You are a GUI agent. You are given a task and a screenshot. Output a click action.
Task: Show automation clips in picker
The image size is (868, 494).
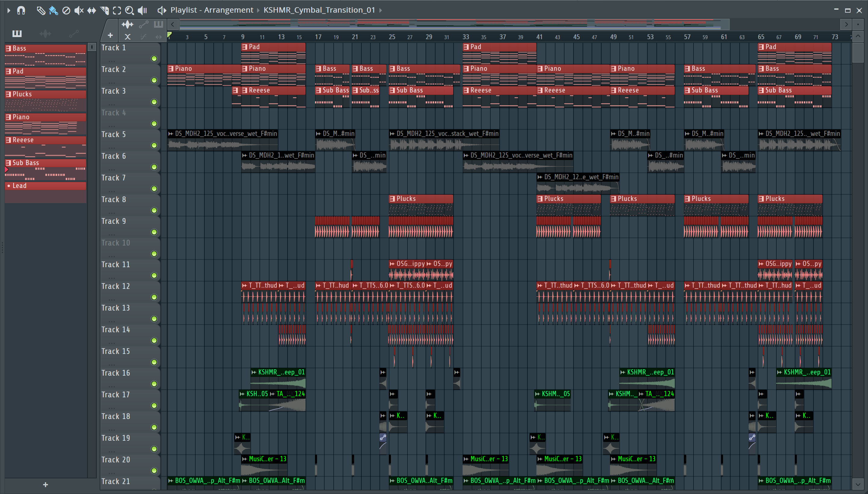pos(74,33)
